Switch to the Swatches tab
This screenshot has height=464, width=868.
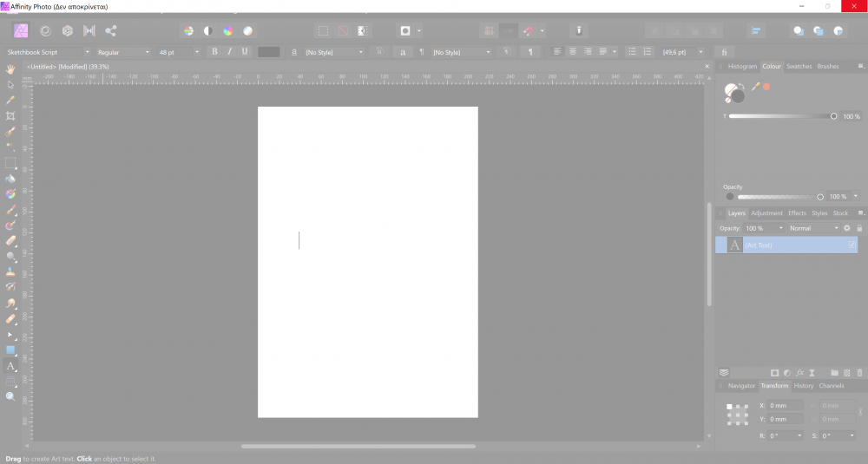pos(799,66)
